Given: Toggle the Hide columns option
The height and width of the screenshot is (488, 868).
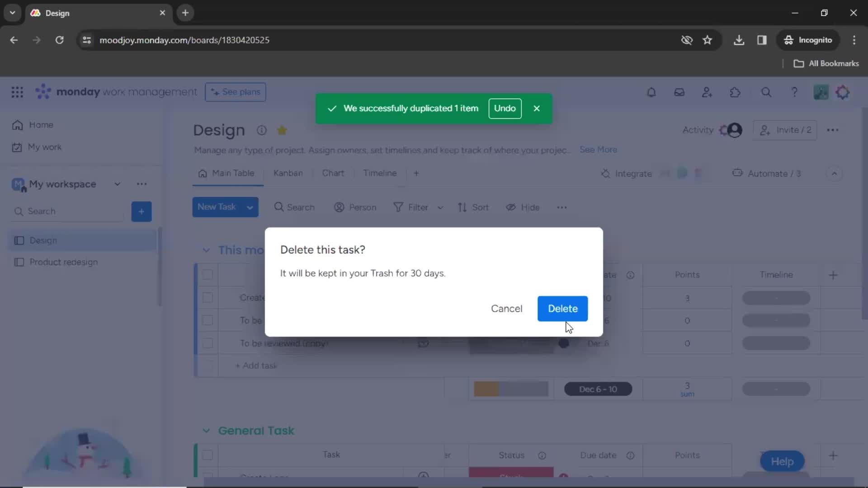Looking at the screenshot, I should click(523, 207).
